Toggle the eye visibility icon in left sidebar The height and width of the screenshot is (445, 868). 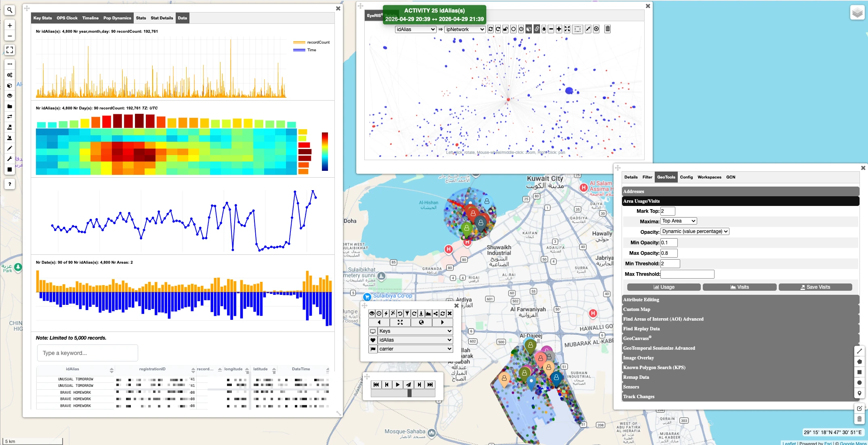(x=10, y=96)
